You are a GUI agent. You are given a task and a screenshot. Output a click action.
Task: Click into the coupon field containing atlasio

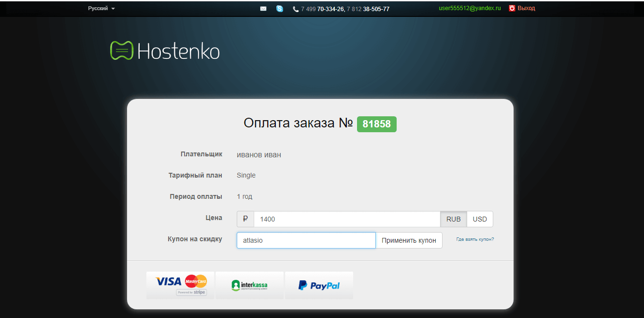pyautogui.click(x=306, y=240)
